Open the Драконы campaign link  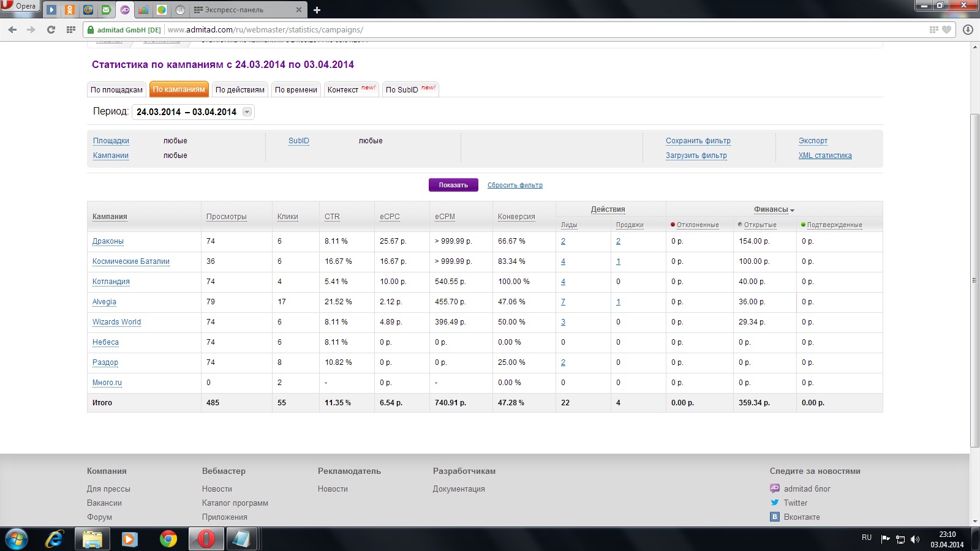pos(108,241)
